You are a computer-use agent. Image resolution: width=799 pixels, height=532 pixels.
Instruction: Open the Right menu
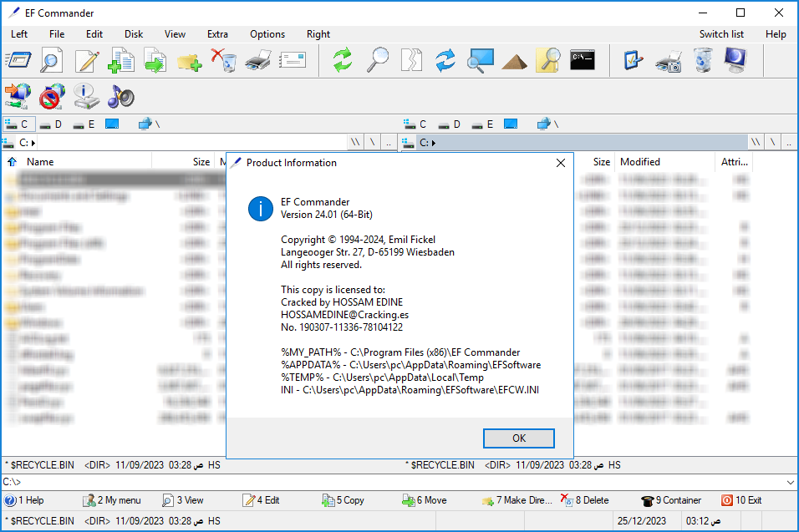coord(318,34)
